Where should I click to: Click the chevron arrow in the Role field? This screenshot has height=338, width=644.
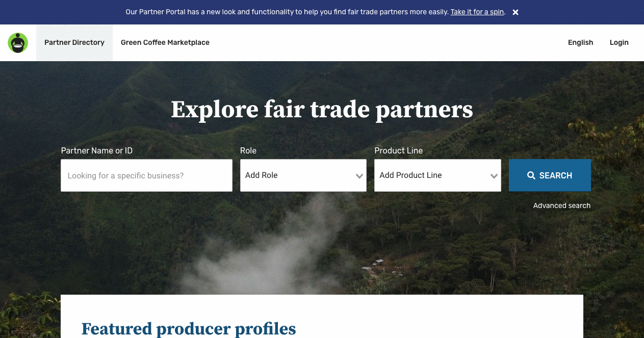(359, 176)
